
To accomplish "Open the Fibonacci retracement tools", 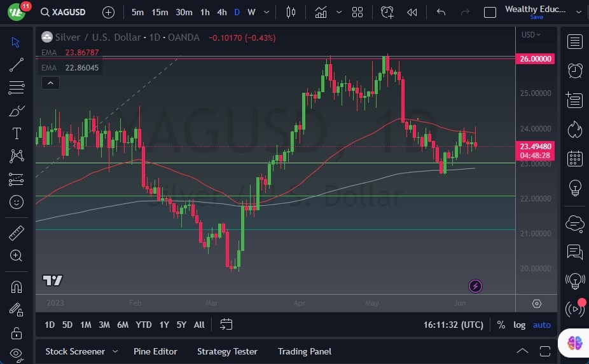I will (x=16, y=88).
